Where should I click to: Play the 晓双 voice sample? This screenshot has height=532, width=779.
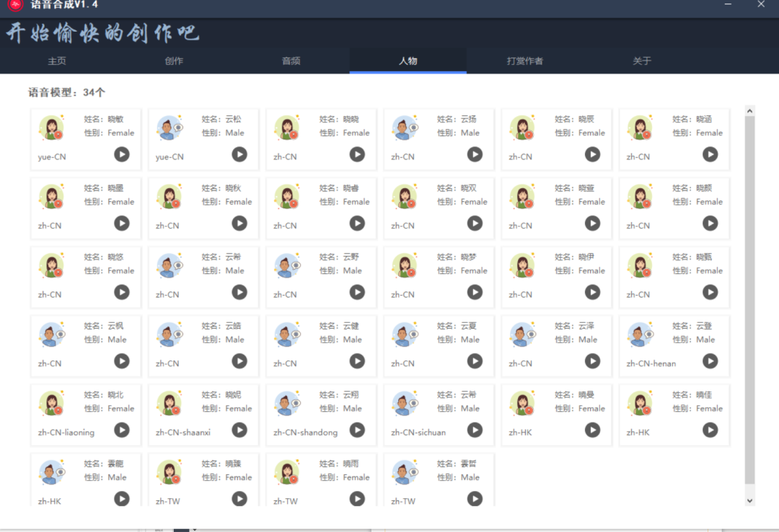(475, 223)
